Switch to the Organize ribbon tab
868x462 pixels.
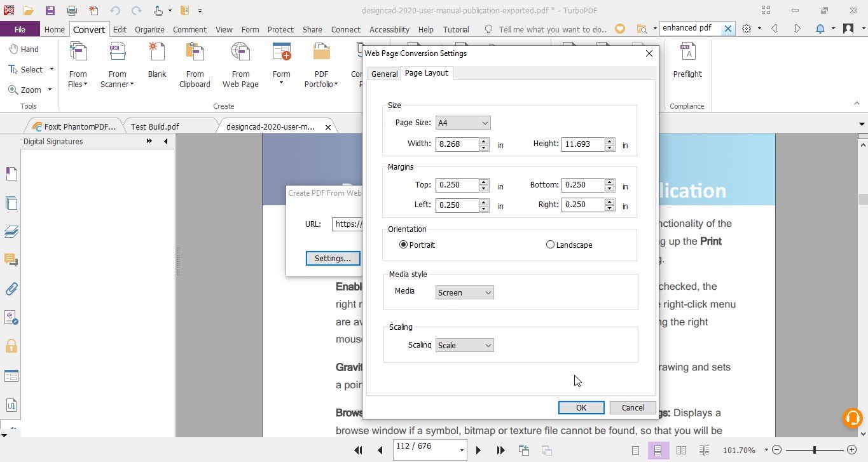[x=149, y=29]
